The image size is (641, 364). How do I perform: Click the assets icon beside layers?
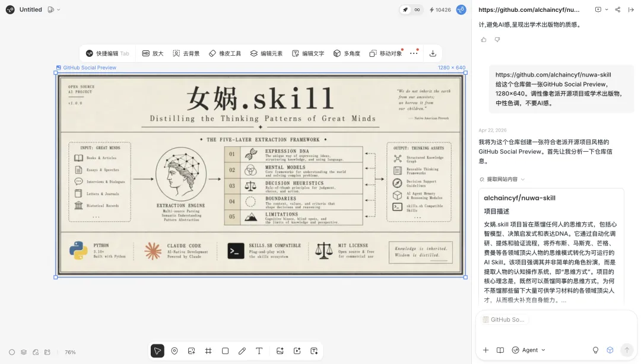coord(36,352)
